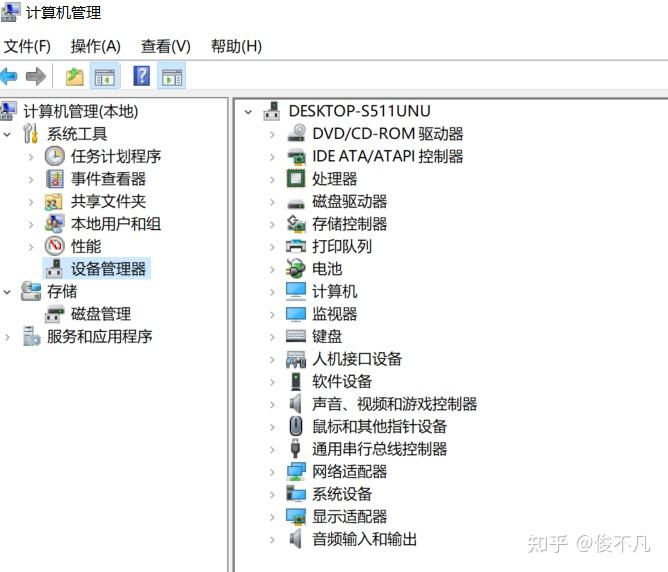
Task: Open the 文件(F) menu
Action: coord(27,46)
